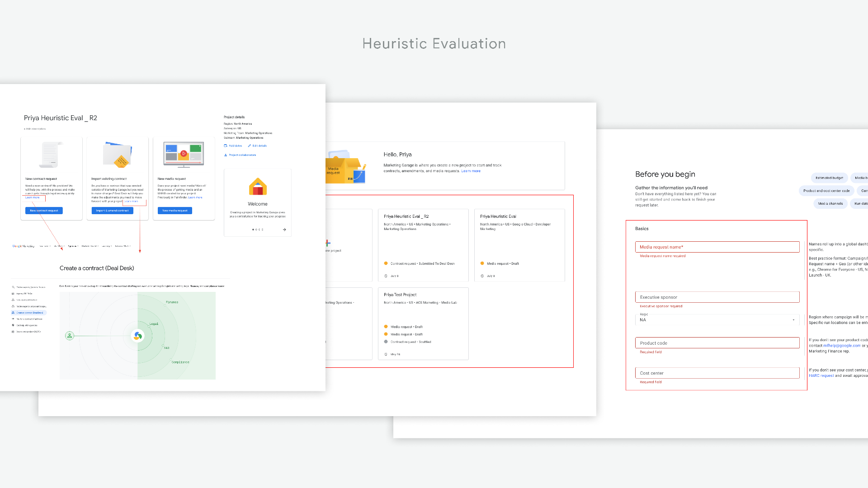The image size is (868, 488).
Task: Click the Product and cost center code chip
Action: [x=826, y=191]
